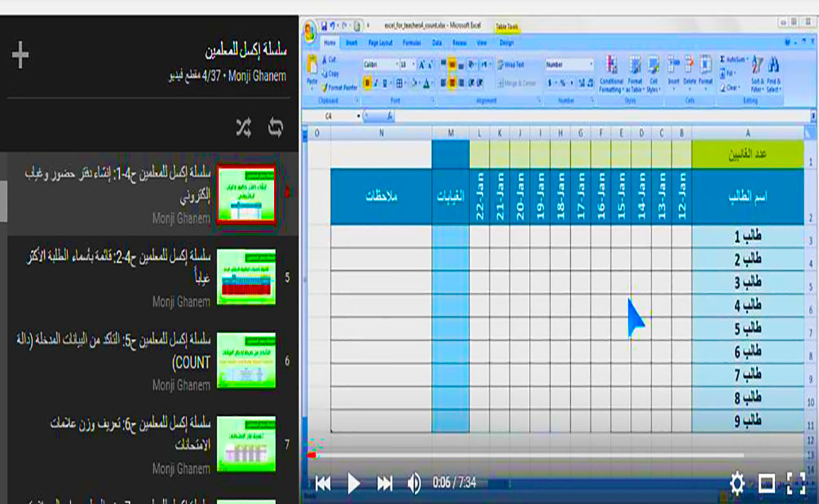Open playlist video number 7 thumbnail
Image resolution: width=819 pixels, height=504 pixels.
point(246,444)
